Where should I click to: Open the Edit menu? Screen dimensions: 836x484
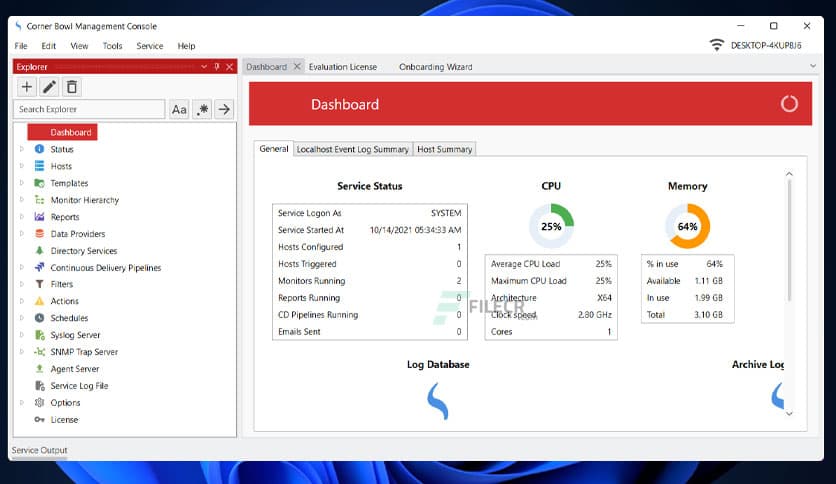click(49, 46)
